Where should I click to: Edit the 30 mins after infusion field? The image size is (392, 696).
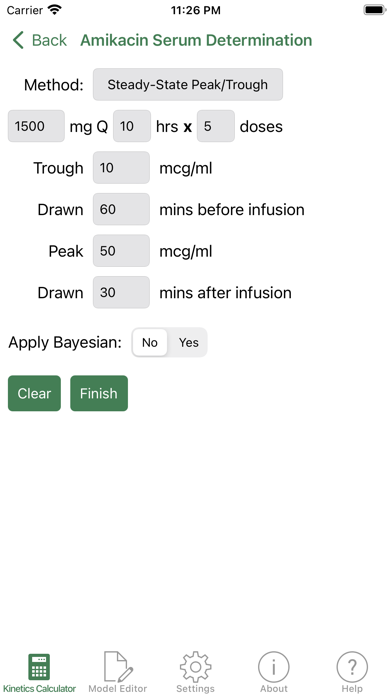(x=121, y=293)
